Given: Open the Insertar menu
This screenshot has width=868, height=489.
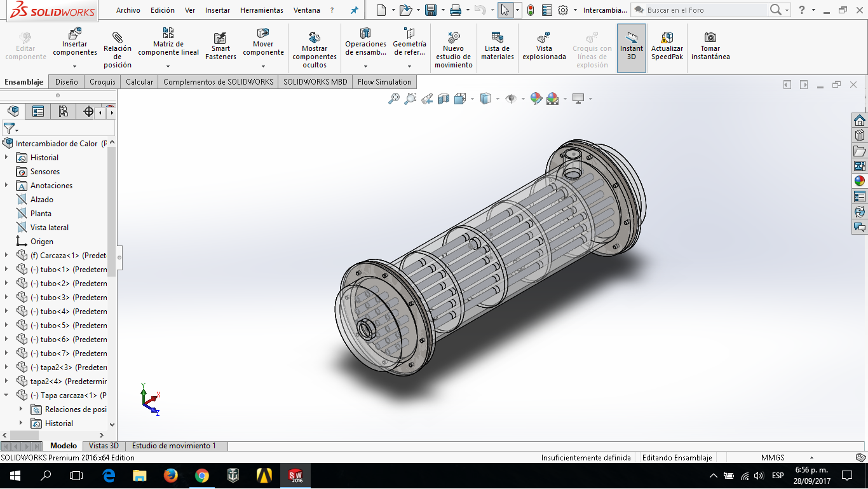Looking at the screenshot, I should pyautogui.click(x=218, y=10).
